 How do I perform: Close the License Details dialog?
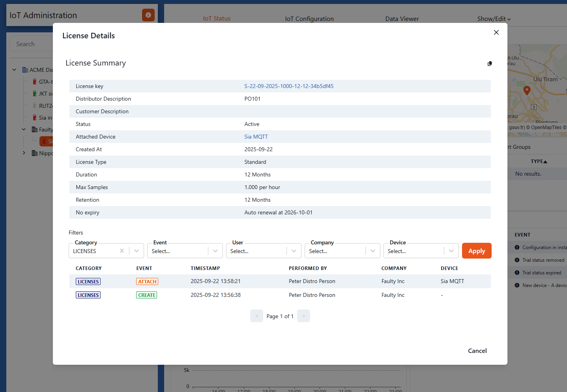tap(496, 32)
